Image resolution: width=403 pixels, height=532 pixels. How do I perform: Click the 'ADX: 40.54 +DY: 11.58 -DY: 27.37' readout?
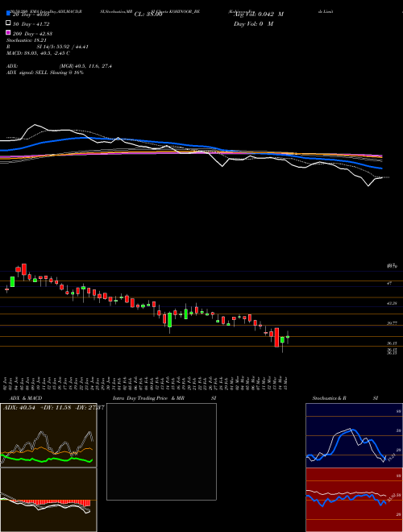(53, 407)
